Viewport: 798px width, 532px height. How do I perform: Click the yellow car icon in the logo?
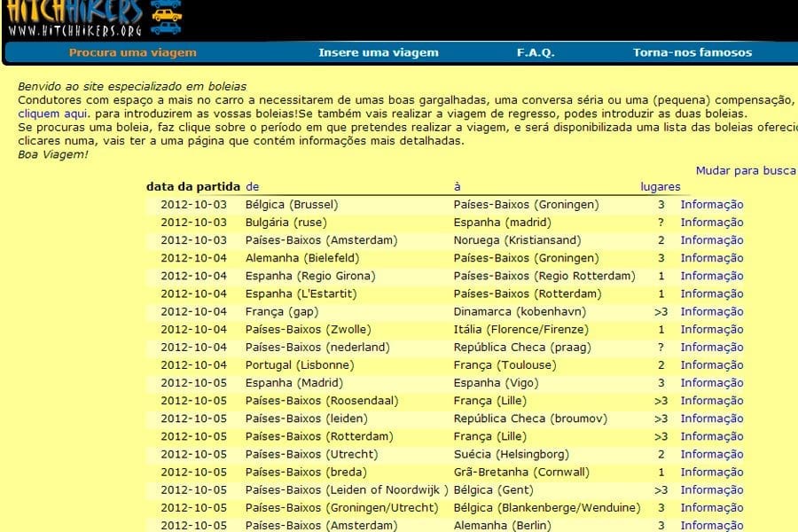point(166,15)
